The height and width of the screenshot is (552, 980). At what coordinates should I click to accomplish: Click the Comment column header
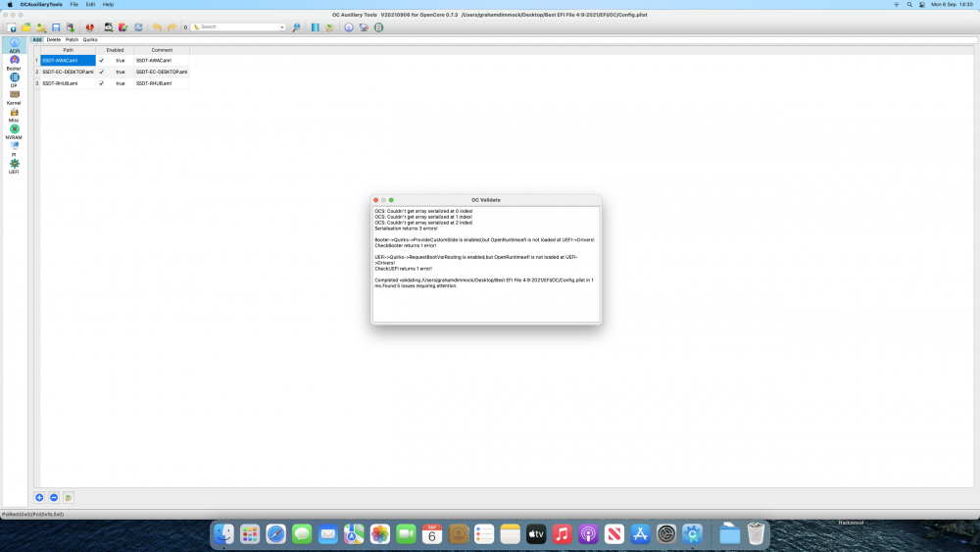(x=162, y=50)
